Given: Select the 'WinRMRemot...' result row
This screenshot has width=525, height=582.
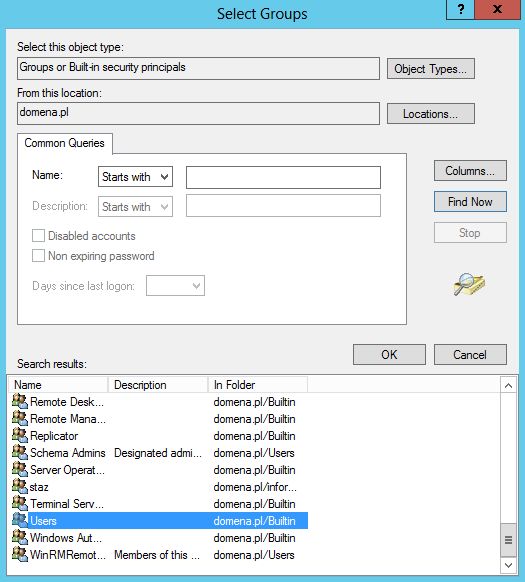Looking at the screenshot, I should (159, 555).
